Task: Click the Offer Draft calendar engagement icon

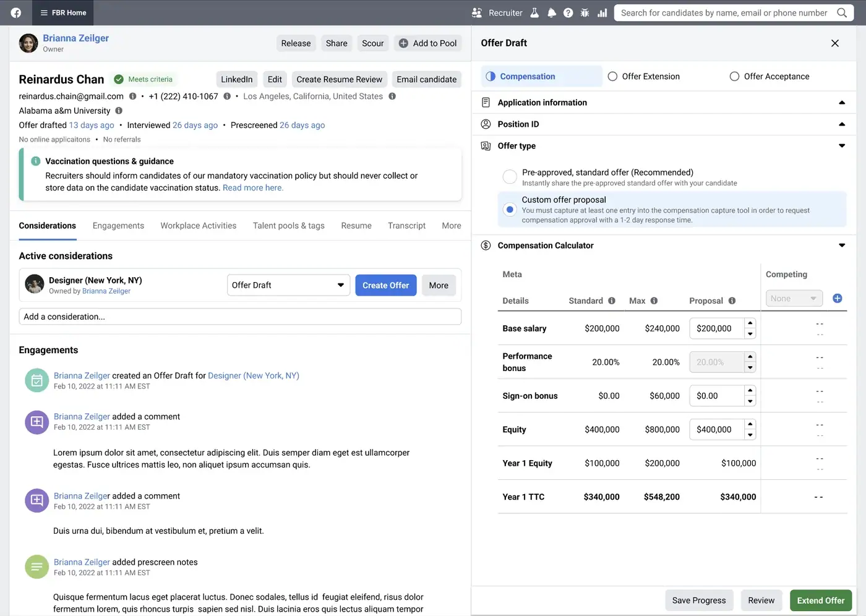Action: pos(36,380)
